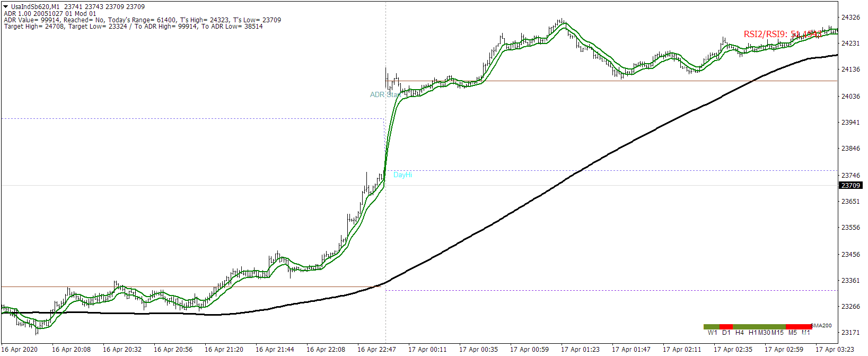
Task: Click the M1 timeframe indicator label
Action: point(805,333)
